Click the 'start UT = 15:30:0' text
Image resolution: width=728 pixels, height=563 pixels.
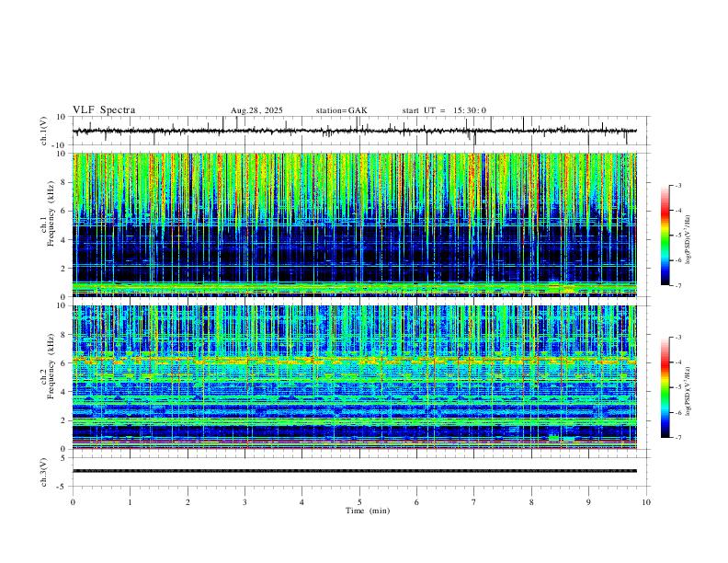pos(444,110)
